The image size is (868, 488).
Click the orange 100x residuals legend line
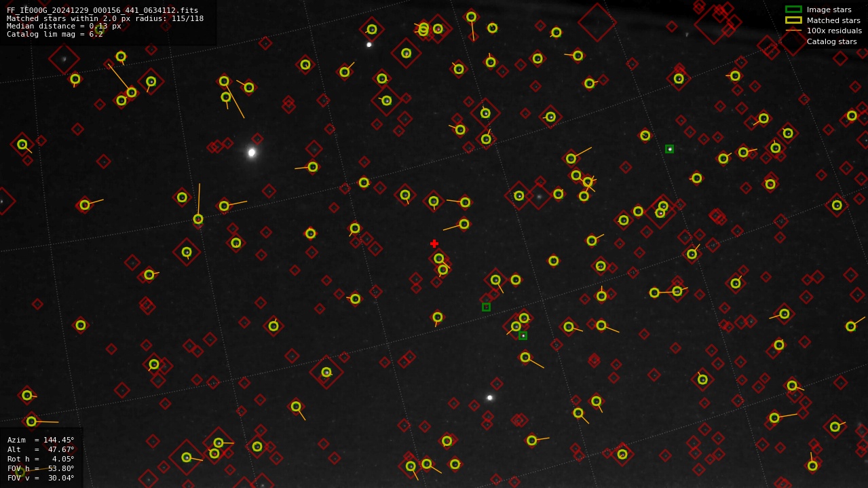pyautogui.click(x=793, y=31)
